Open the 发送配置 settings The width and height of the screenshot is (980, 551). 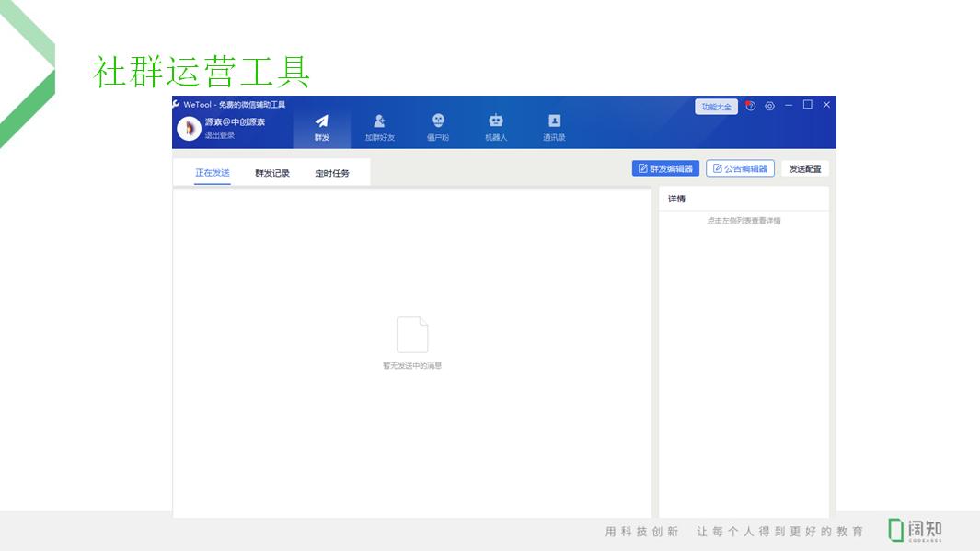pyautogui.click(x=804, y=167)
